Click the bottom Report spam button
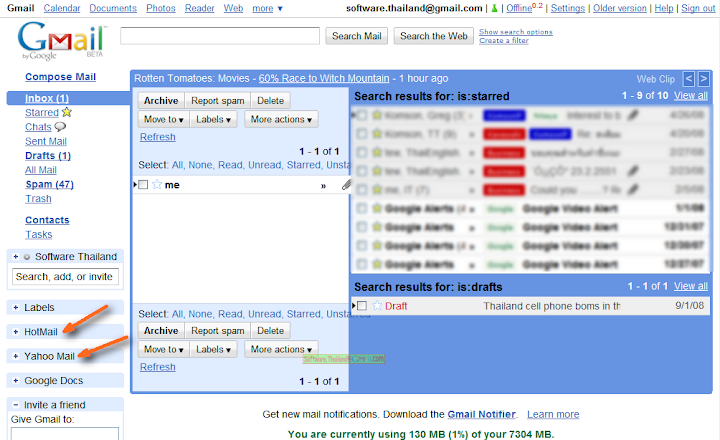This screenshot has width=720, height=440. (x=218, y=331)
